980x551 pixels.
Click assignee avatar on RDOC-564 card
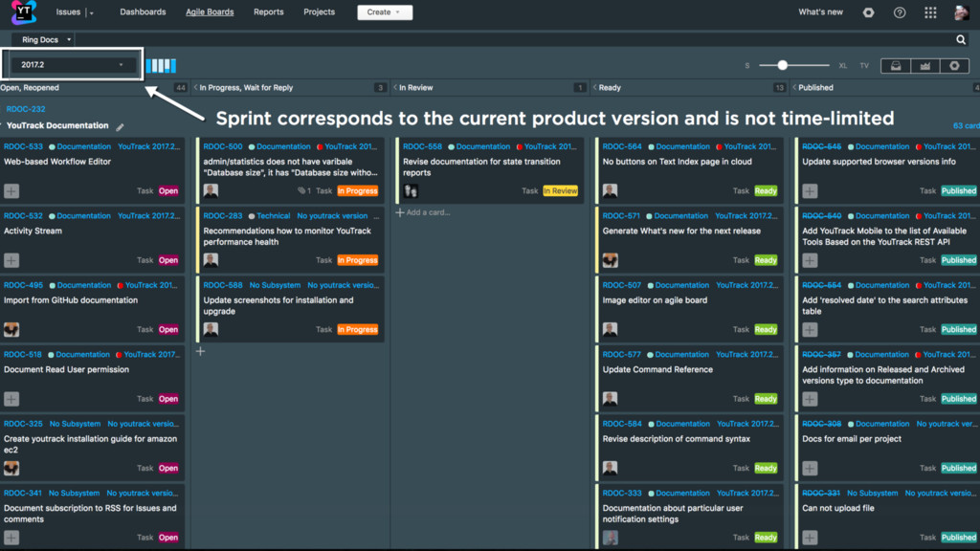click(610, 190)
